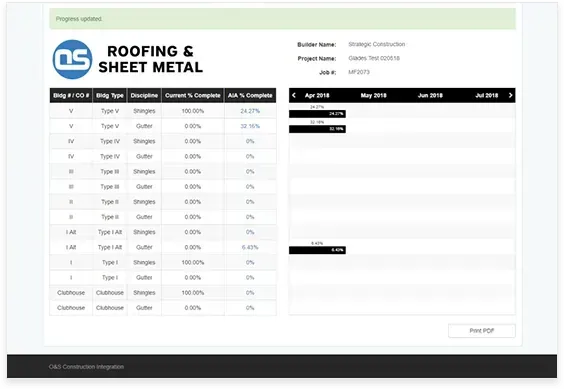Click the May 2018 timeline header
564x389 pixels.
tap(373, 95)
